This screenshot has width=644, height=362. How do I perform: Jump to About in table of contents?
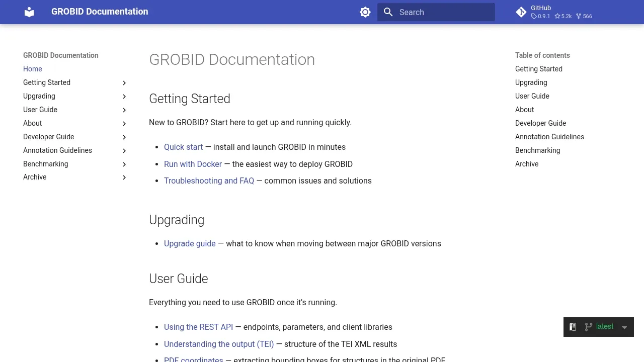[524, 110]
